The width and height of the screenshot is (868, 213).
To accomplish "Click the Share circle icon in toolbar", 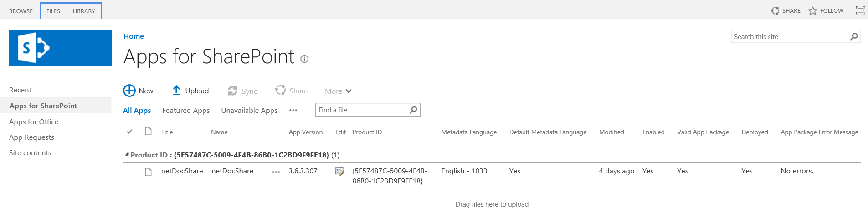I will 280,90.
